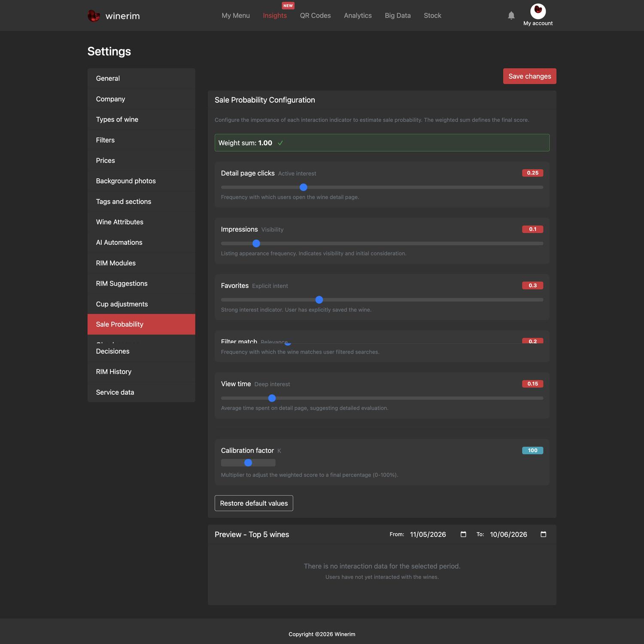
Task: Switch to QR Codes
Action: tap(315, 15)
